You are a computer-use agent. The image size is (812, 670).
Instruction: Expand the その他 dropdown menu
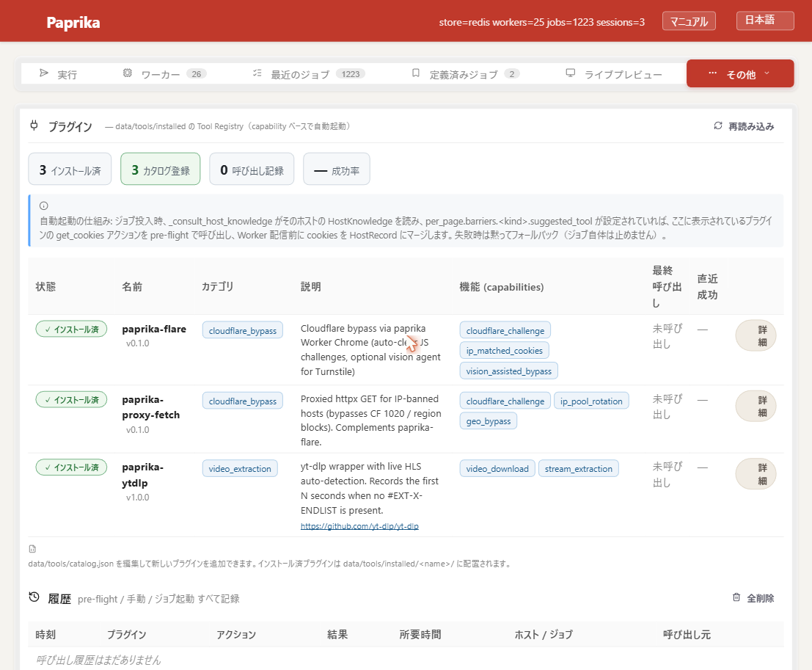click(x=740, y=73)
